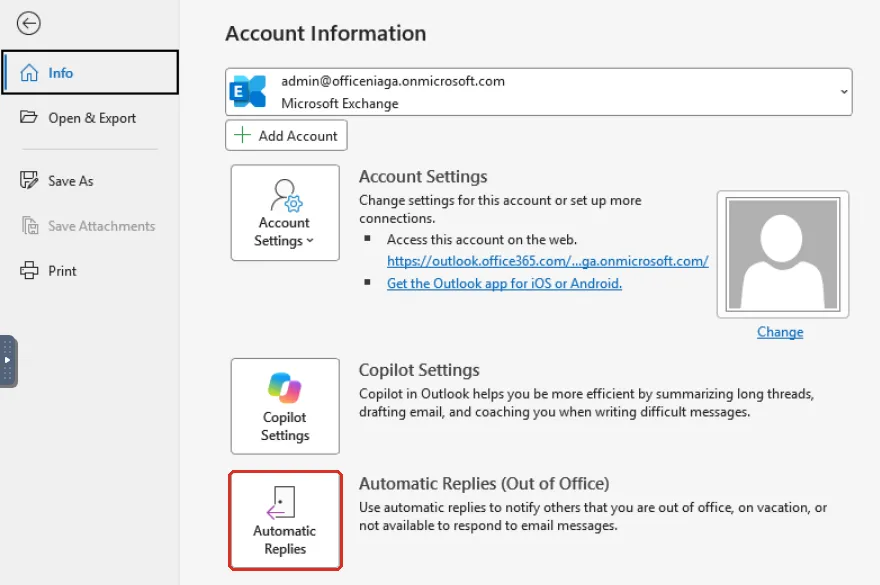The width and height of the screenshot is (880, 585).
Task: Click the profile photo placeholder
Action: coord(783,254)
